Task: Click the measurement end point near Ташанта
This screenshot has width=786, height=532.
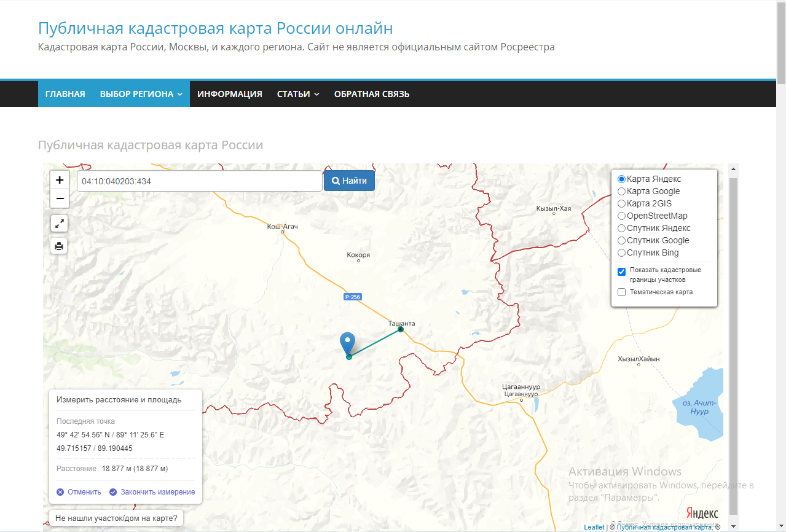Action: pyautogui.click(x=401, y=329)
